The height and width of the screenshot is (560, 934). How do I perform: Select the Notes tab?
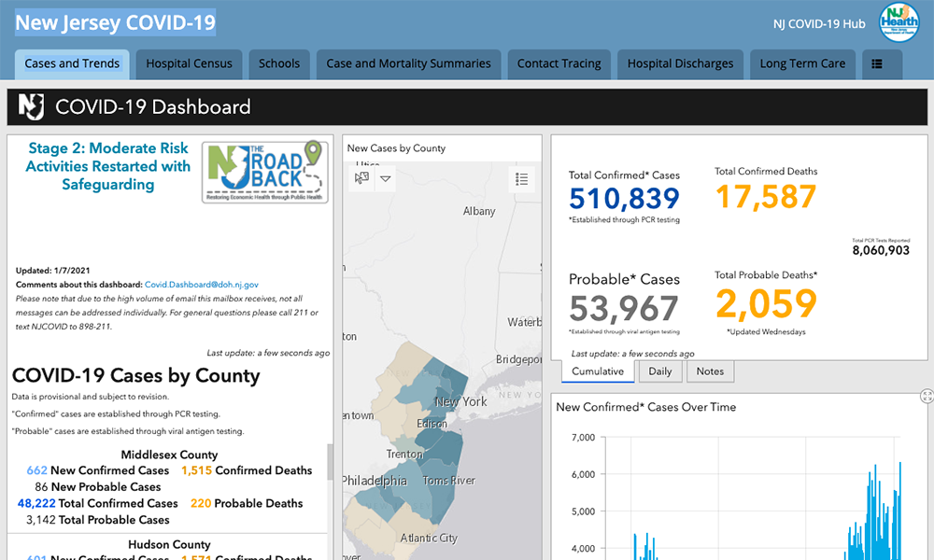click(710, 371)
